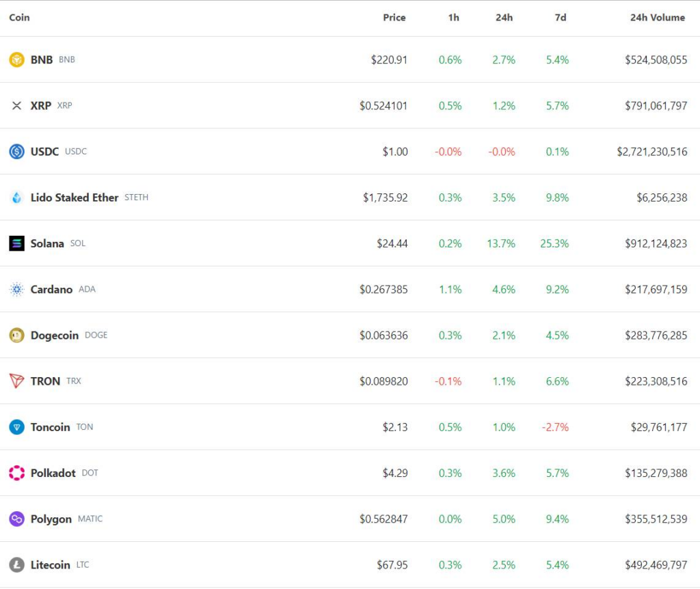Click Dogecoin's $0.063636 price cell
The width and height of the screenshot is (700, 589).
pos(383,335)
